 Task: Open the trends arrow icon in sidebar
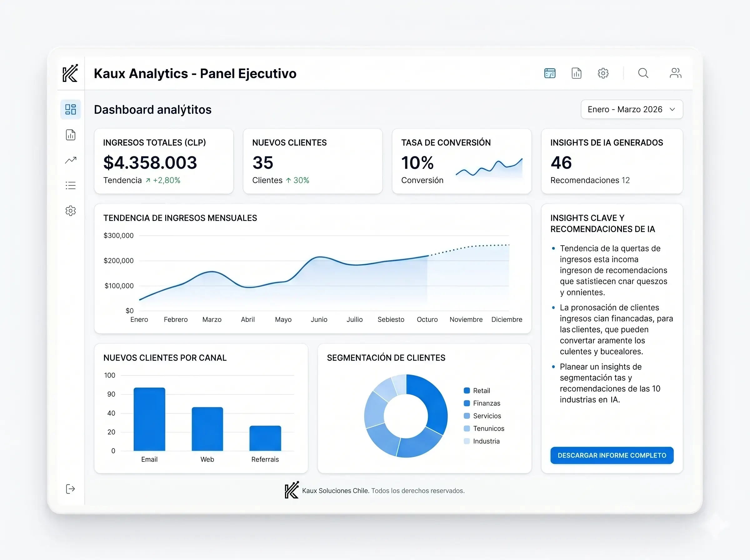tap(71, 160)
